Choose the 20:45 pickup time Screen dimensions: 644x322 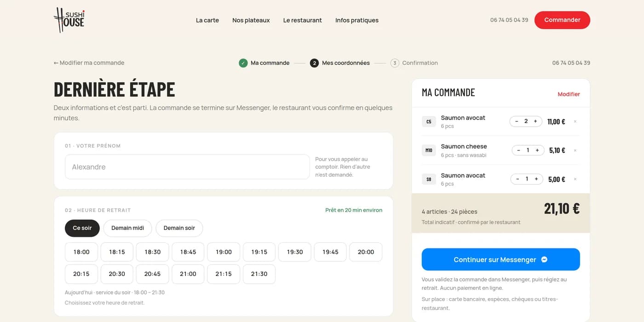[x=153, y=274]
